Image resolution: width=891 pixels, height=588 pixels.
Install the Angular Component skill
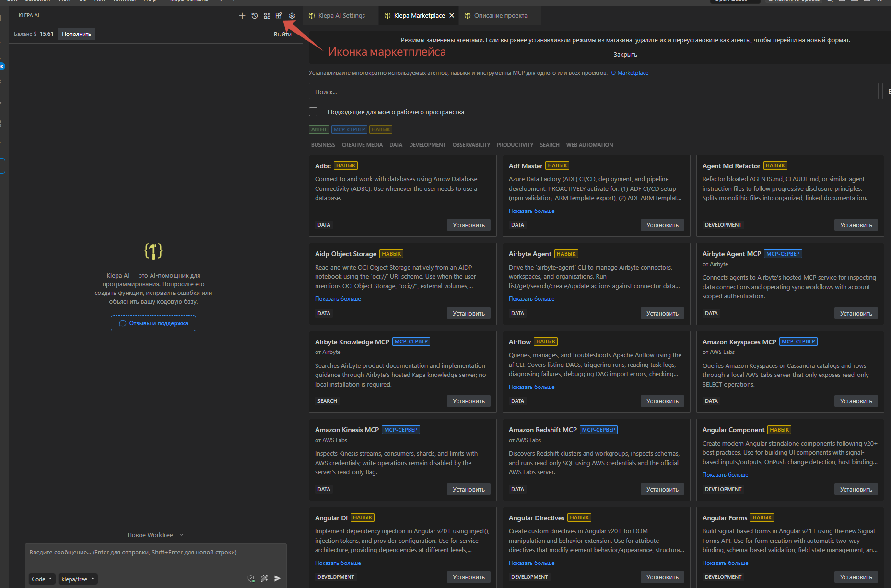[856, 489]
